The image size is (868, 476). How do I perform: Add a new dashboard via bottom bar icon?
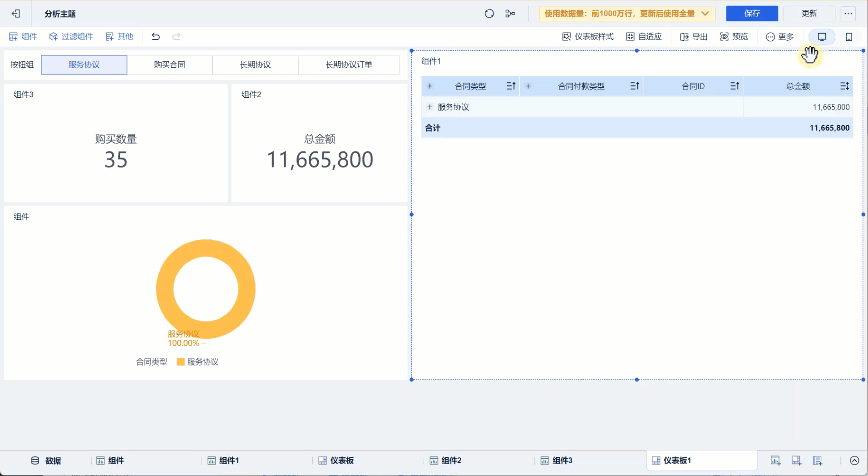(796, 461)
